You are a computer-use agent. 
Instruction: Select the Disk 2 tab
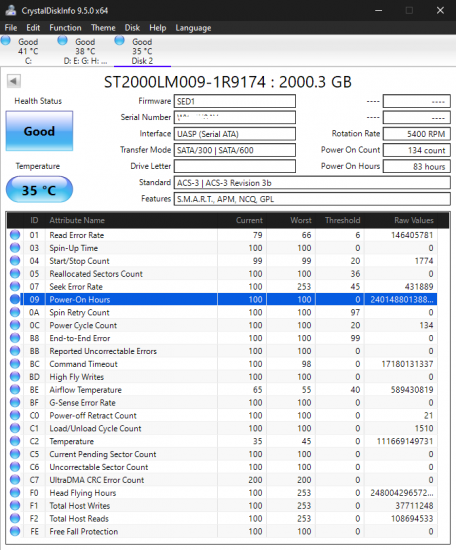[142, 51]
